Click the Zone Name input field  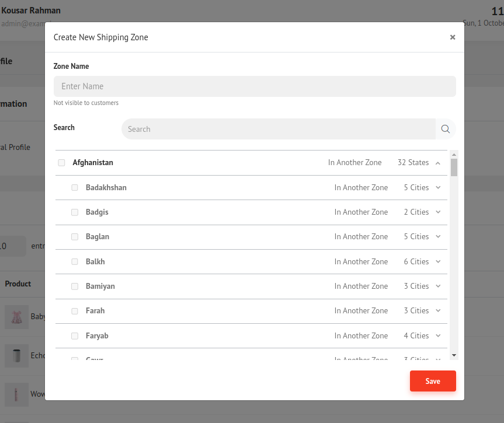(255, 86)
